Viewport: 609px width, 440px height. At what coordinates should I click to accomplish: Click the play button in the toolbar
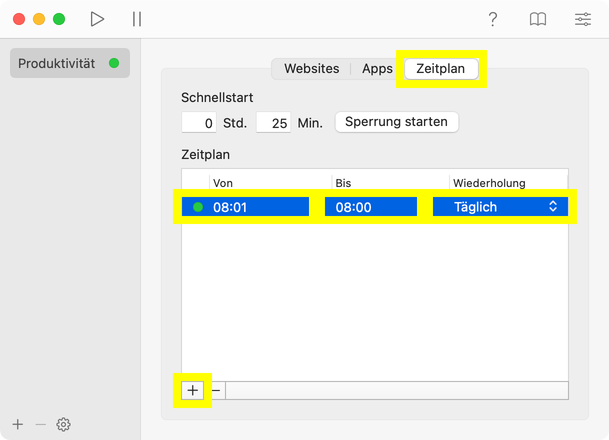point(97,19)
